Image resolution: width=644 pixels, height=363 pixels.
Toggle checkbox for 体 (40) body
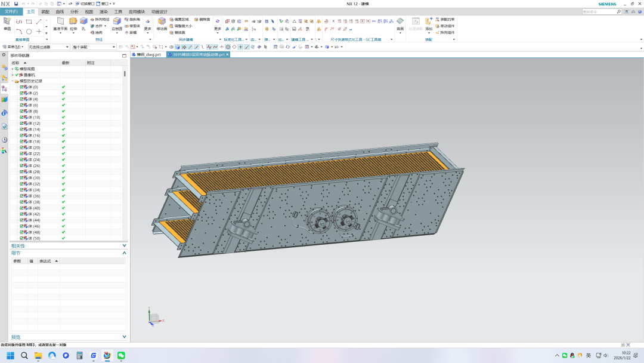(21, 208)
